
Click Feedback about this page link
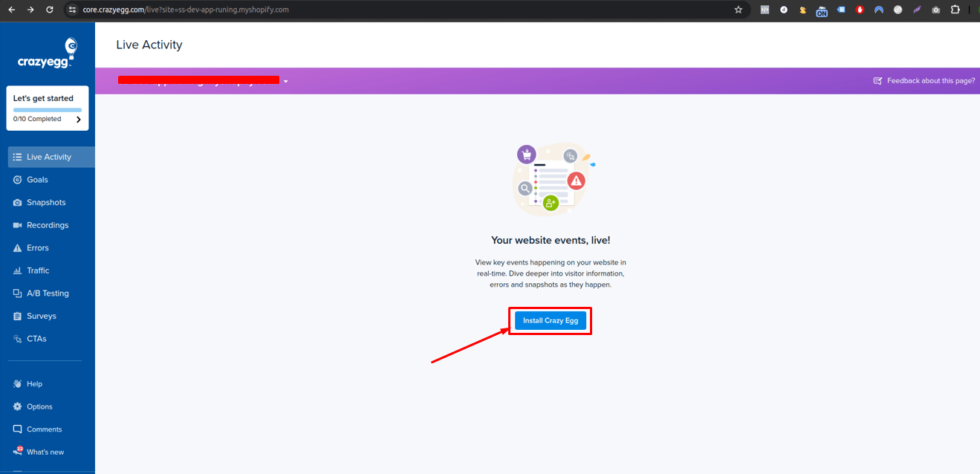pos(930,80)
